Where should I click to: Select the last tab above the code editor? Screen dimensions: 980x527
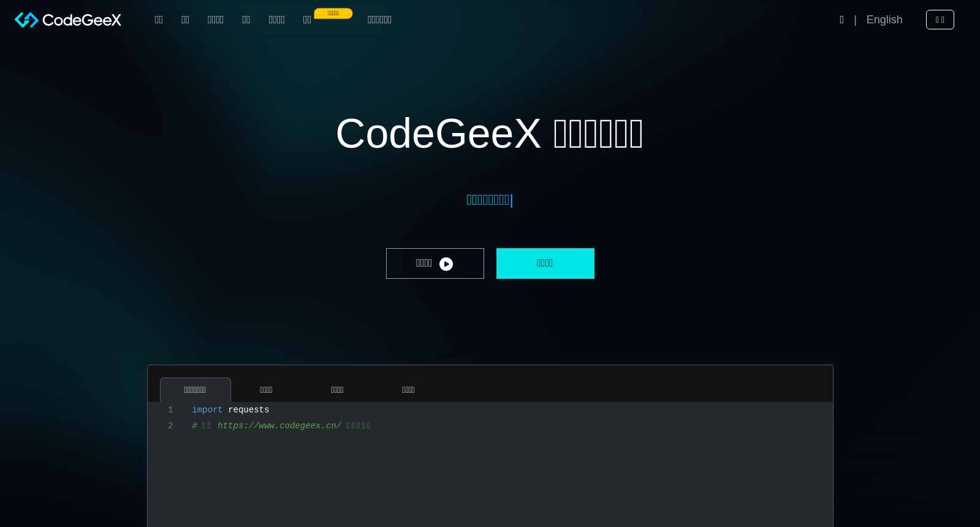click(408, 390)
